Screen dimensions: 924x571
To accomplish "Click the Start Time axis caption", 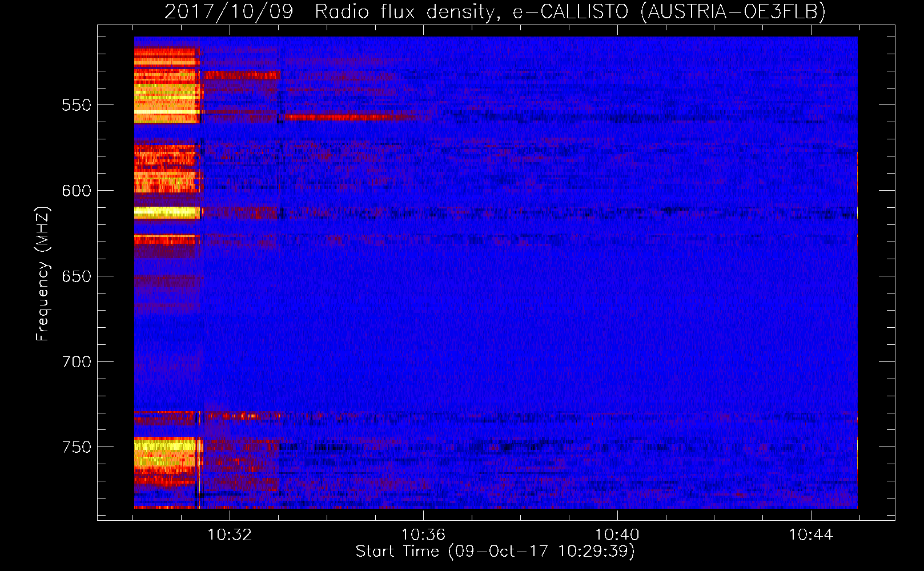I will [495, 552].
